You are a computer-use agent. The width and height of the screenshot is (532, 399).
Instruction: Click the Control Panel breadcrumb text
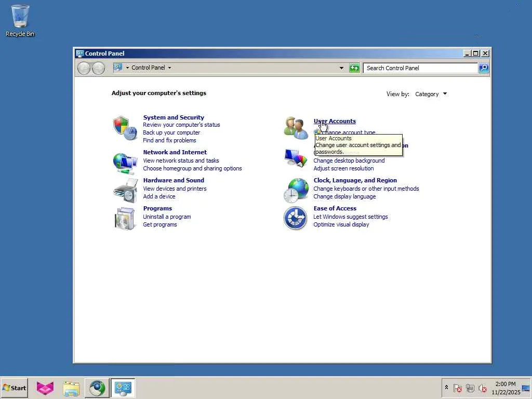(148, 68)
